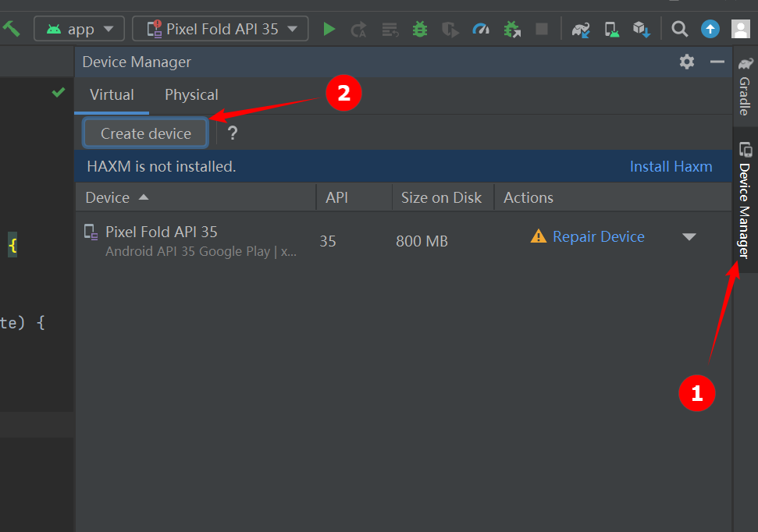
Task: Open the Pixel Fold API 35 device selector
Action: point(220,29)
